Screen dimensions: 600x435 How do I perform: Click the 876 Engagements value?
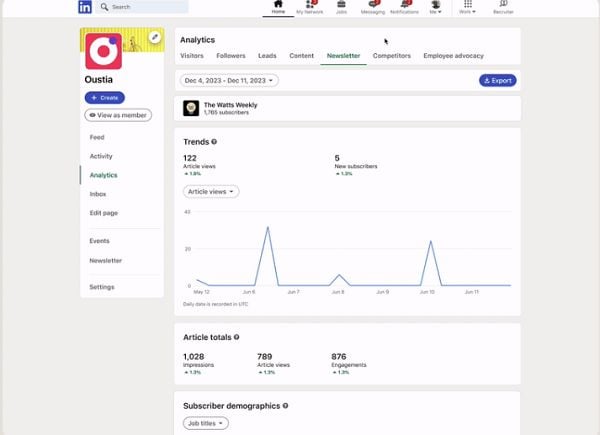[x=339, y=357]
